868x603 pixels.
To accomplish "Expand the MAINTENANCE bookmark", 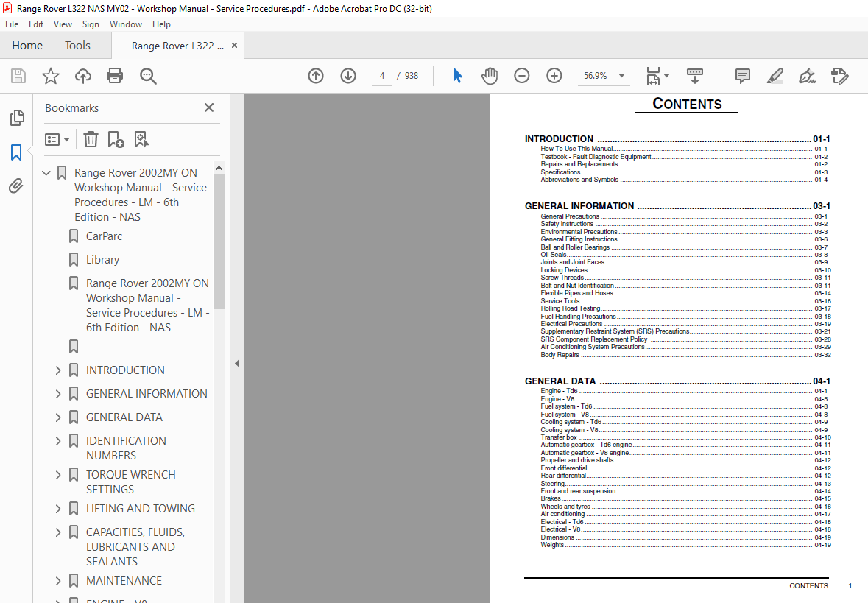I will 58,581.
